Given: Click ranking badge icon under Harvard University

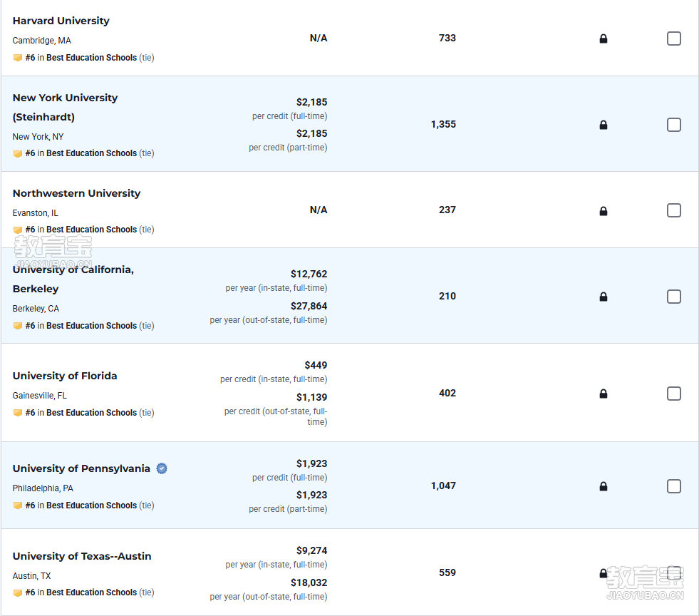Looking at the screenshot, I should click(x=17, y=58).
